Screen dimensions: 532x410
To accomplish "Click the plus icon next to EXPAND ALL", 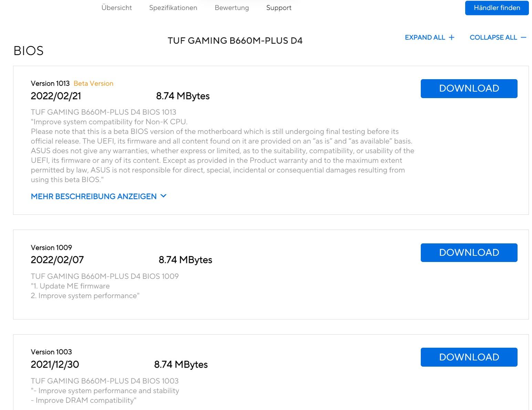I will (452, 38).
